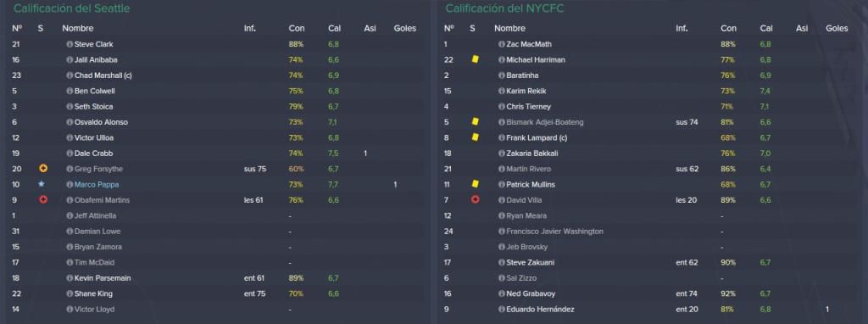Click Greg Forsythe's orange substitution icon

coord(42,169)
